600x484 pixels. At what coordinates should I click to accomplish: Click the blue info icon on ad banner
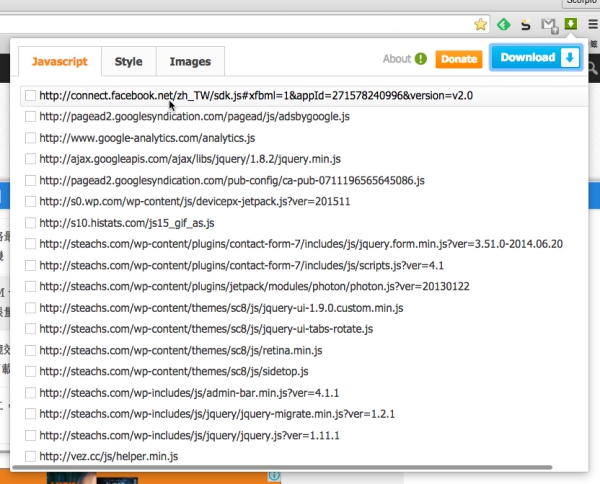274,476
